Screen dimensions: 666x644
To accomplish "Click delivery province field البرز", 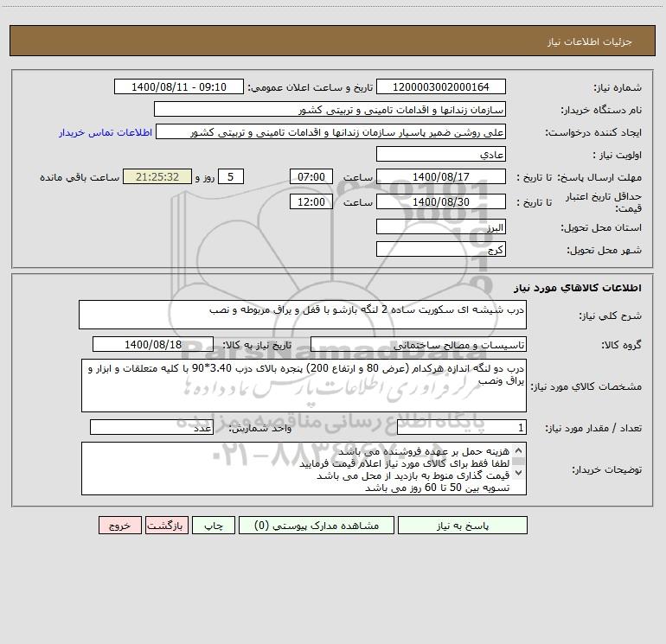I will pos(441,226).
